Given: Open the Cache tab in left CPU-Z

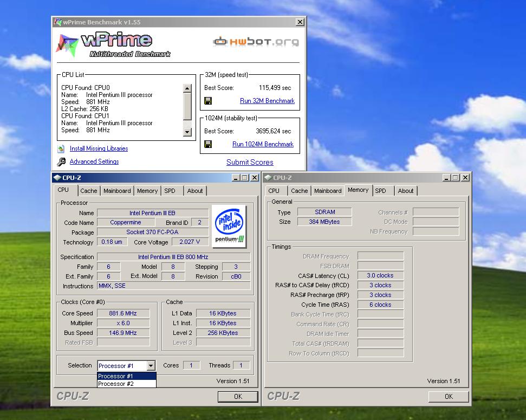Looking at the screenshot, I should click(88, 191).
